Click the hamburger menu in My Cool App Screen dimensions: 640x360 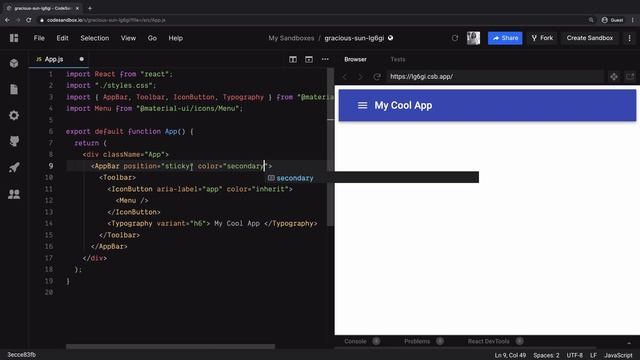pos(362,105)
